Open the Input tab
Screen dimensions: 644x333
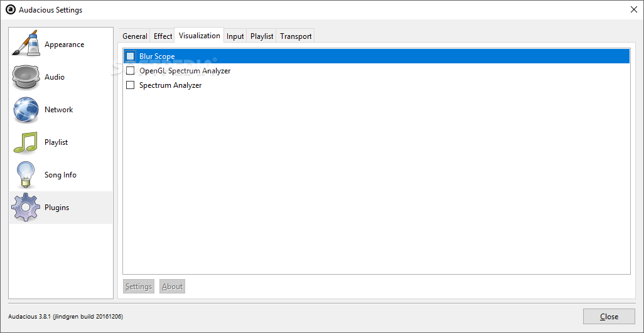pyautogui.click(x=235, y=36)
